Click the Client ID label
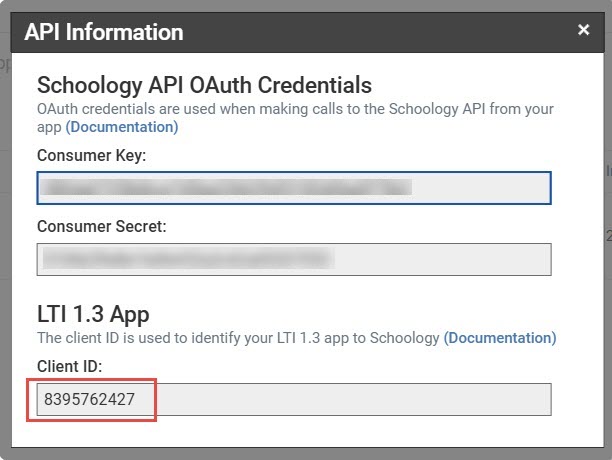The image size is (612, 460). click(69, 366)
